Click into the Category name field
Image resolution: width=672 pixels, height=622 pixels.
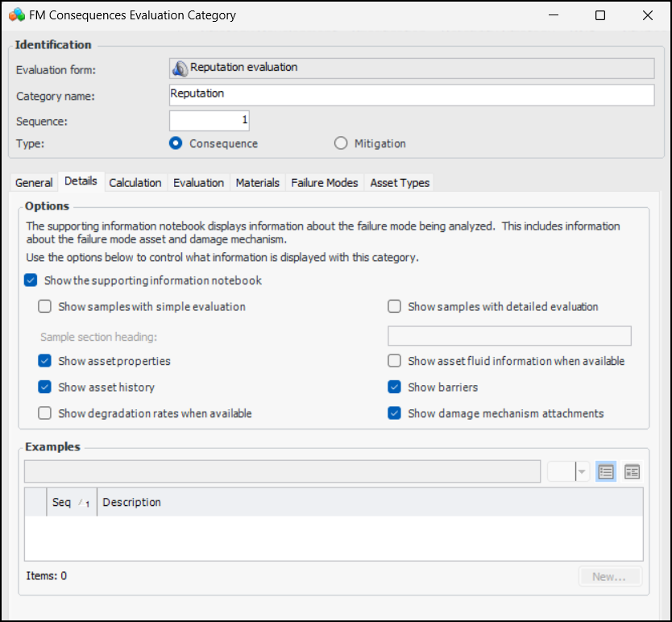(411, 95)
